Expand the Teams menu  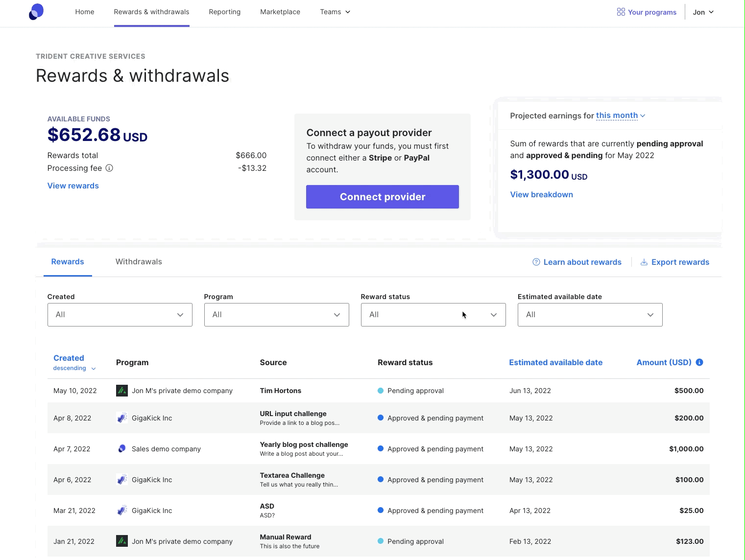click(335, 12)
